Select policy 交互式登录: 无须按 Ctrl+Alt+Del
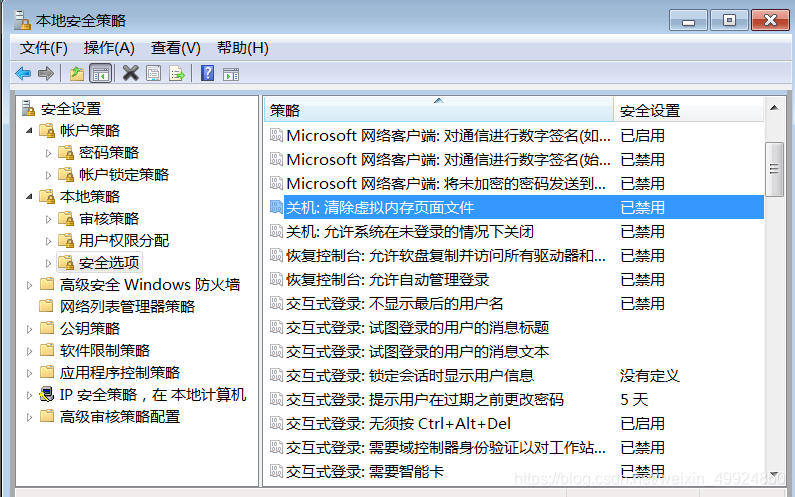Image resolution: width=795 pixels, height=497 pixels. (x=398, y=424)
